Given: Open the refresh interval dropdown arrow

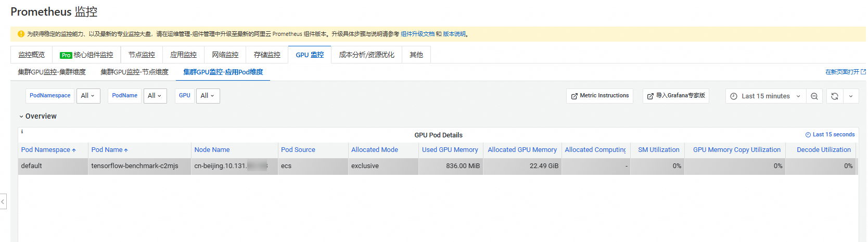Looking at the screenshot, I should pyautogui.click(x=851, y=96).
